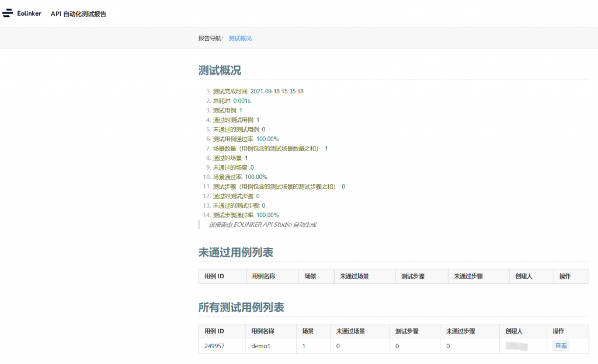The height and width of the screenshot is (364, 598).
Task: Select the 测试完成时间 2021-09-18 15:35:18 line
Action: 258,92
